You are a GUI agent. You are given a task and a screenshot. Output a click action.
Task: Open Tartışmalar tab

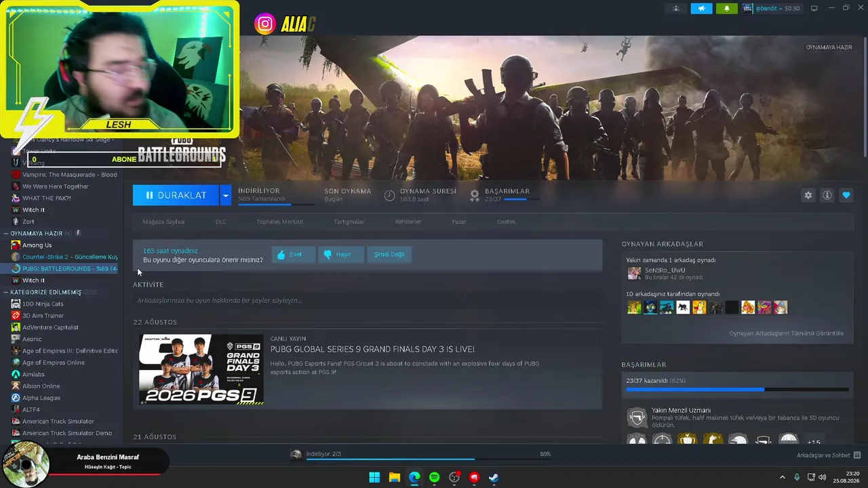pyautogui.click(x=349, y=222)
